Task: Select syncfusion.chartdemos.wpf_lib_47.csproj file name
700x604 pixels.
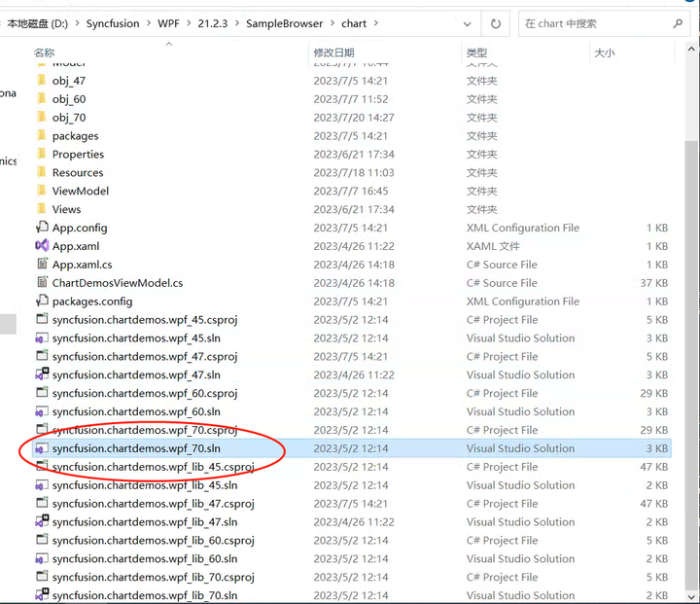Action: tap(154, 504)
